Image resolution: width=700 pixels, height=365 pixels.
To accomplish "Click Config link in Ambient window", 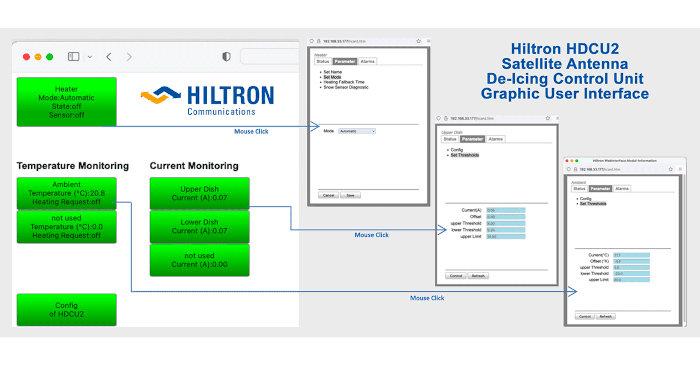I will tap(586, 199).
